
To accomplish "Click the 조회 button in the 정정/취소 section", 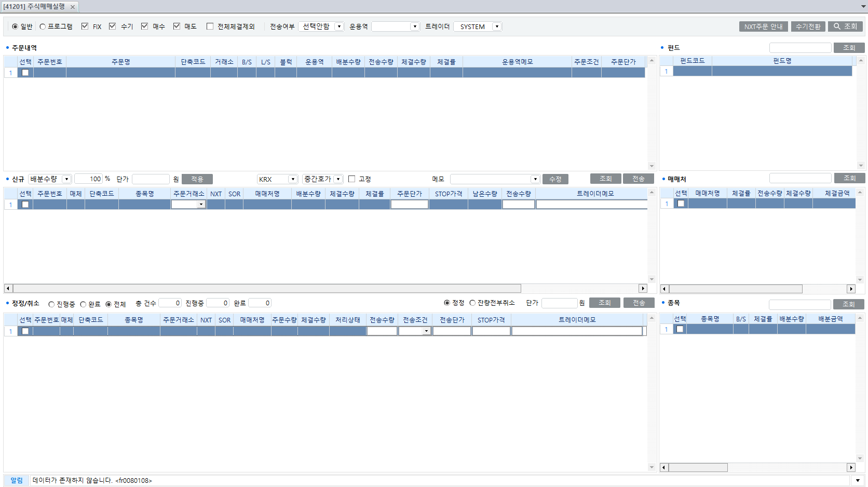I will click(x=605, y=303).
